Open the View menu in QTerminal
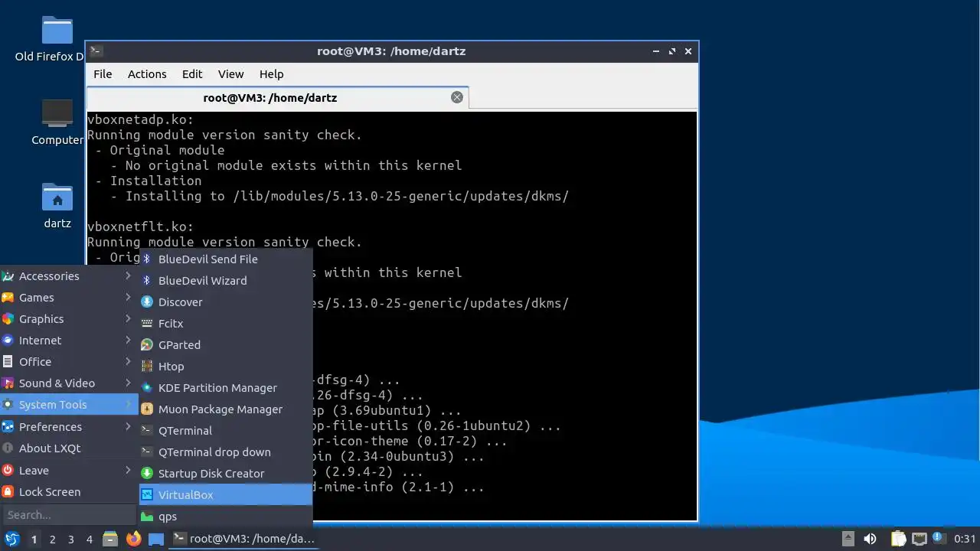Viewport: 980px width, 551px height. (x=230, y=74)
